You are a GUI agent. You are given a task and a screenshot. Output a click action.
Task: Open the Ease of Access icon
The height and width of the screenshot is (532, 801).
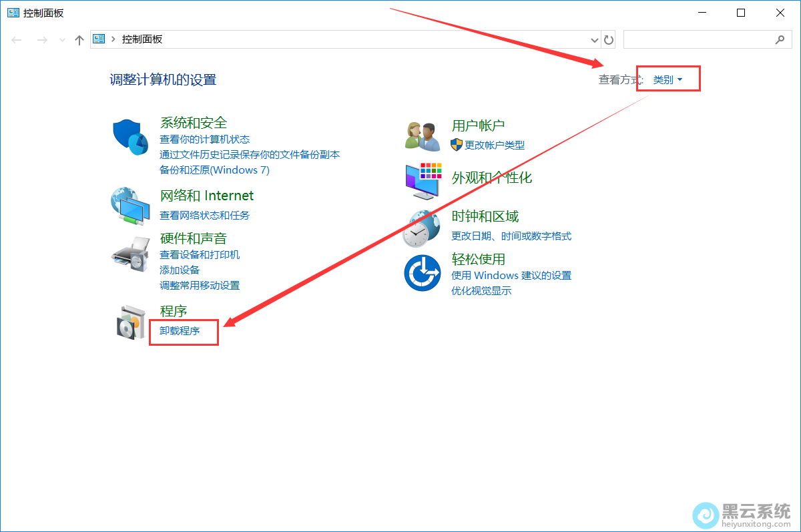[x=423, y=273]
